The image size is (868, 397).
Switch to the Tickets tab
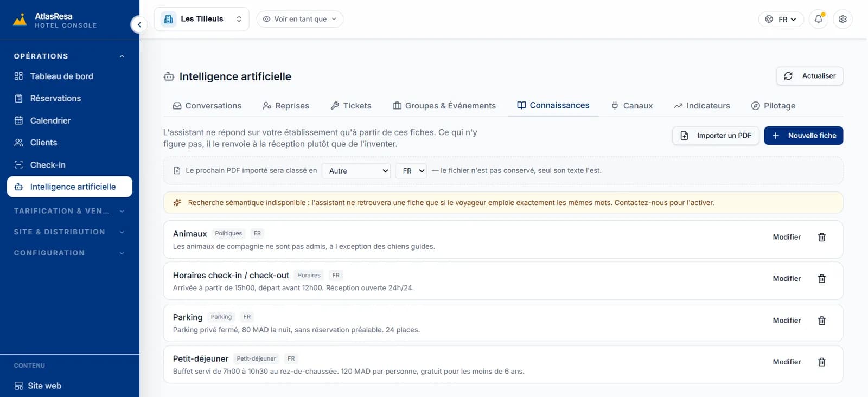tap(351, 106)
